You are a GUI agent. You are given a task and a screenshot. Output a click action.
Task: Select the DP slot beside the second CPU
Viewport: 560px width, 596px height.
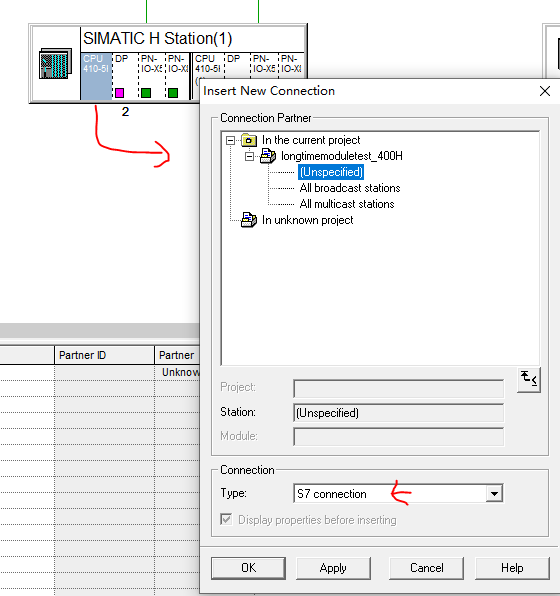coord(237,65)
